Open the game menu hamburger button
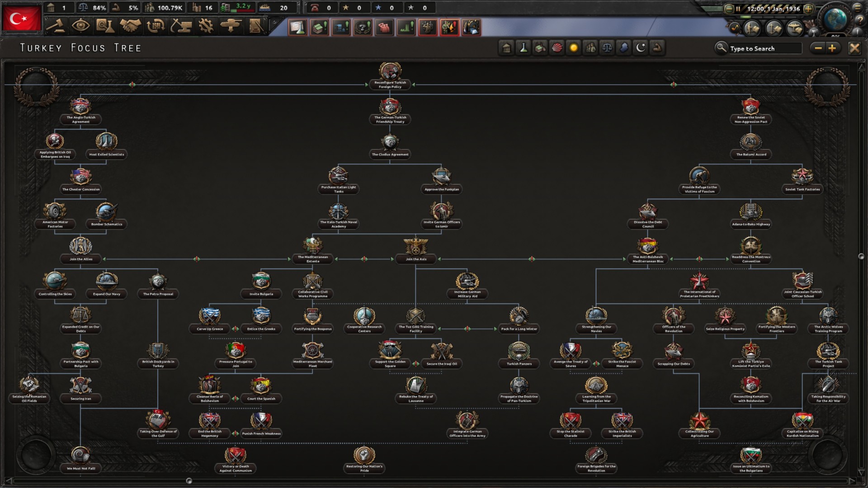868x488 pixels. [x=857, y=7]
